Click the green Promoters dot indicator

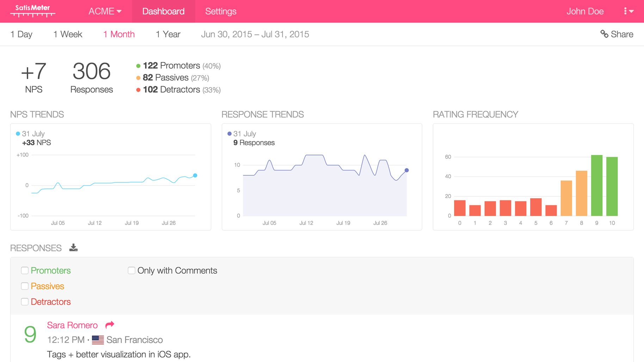pyautogui.click(x=138, y=65)
